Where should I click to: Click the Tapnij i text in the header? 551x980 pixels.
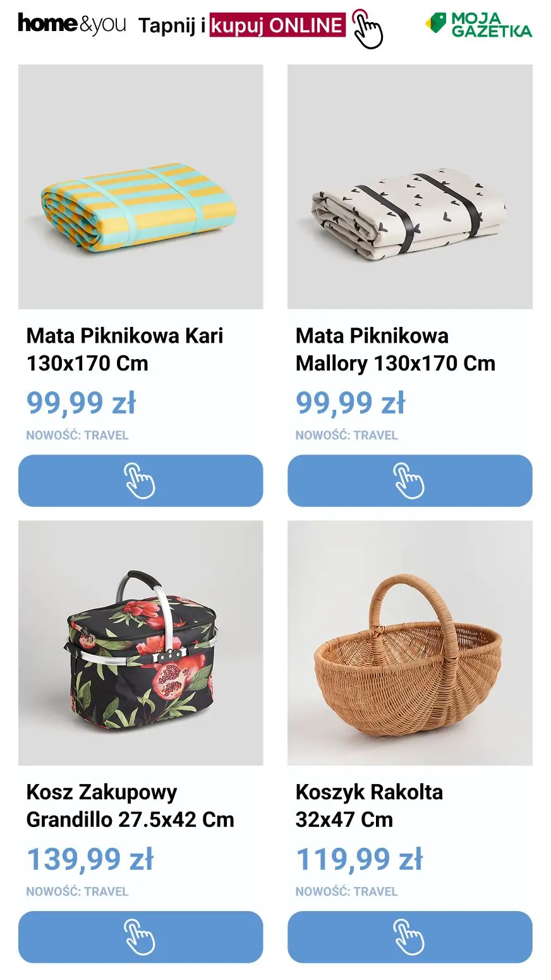pyautogui.click(x=172, y=26)
